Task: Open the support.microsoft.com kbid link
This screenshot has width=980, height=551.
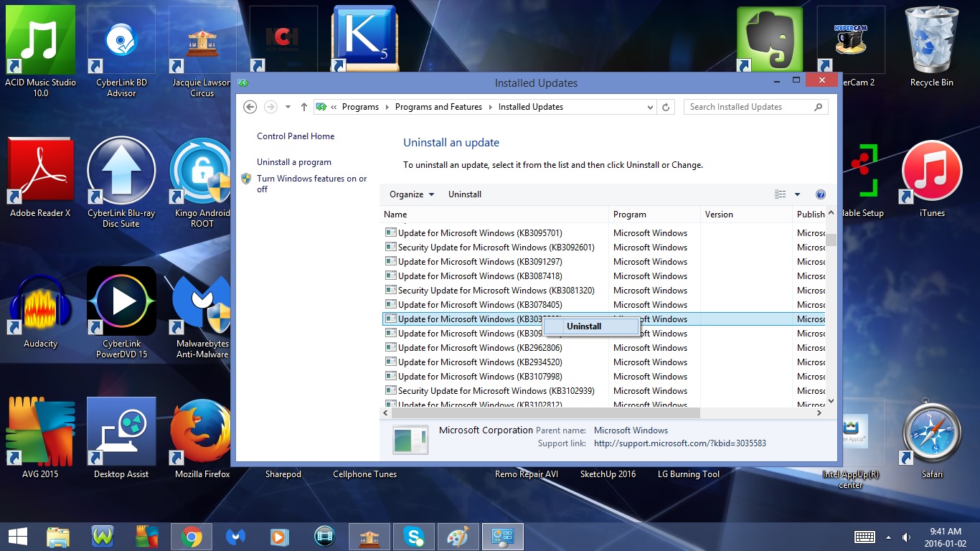Action: point(680,443)
